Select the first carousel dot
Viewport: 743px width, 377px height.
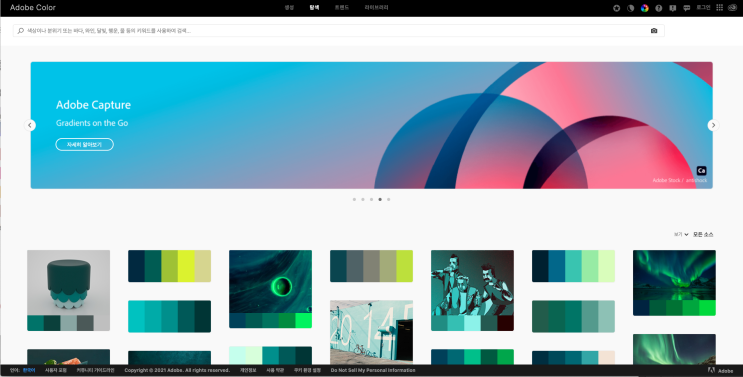354,199
